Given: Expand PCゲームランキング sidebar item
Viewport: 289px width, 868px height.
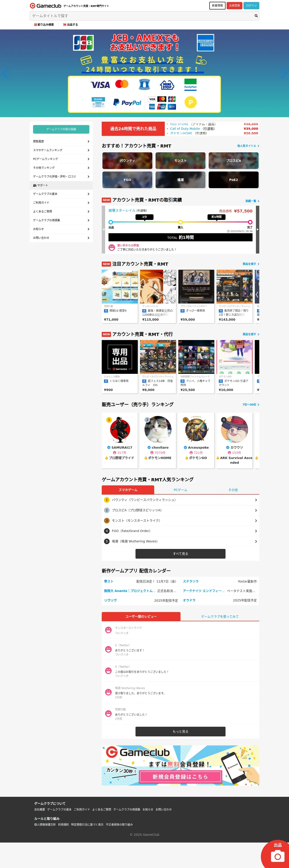Looking at the screenshot, I should (x=61, y=159).
